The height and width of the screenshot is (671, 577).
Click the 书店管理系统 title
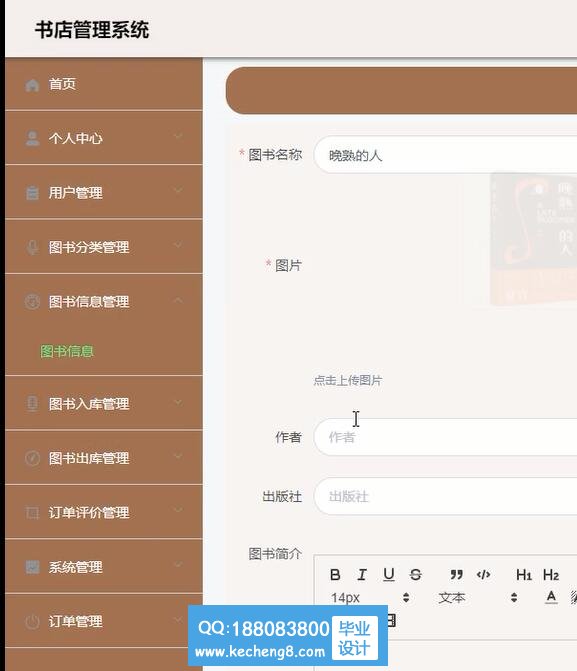(92, 30)
